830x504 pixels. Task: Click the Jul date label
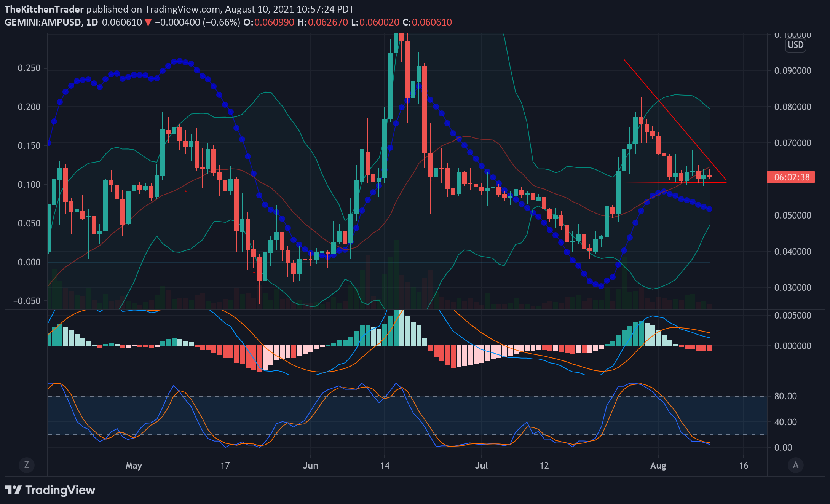[x=481, y=466]
